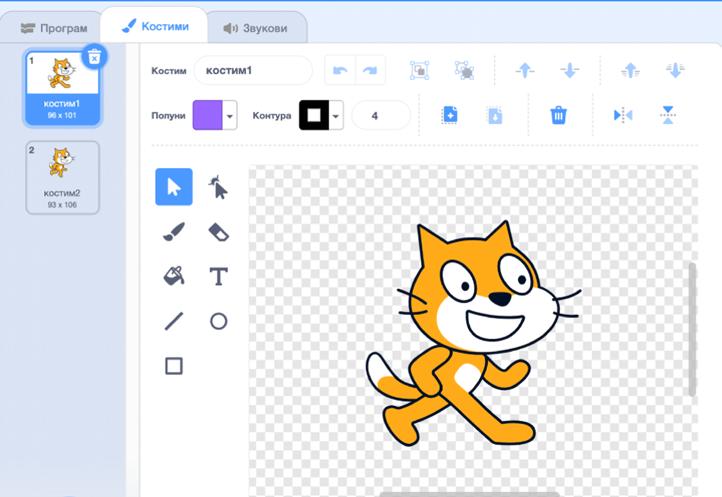Flip the costume horizontally
722x497 pixels.
pos(623,115)
